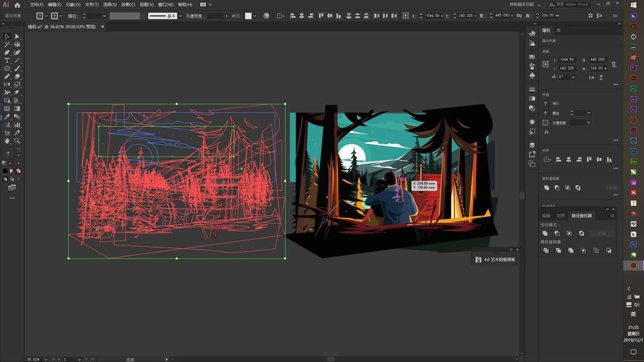Open Pathfinder panel flyout menu

click(612, 216)
